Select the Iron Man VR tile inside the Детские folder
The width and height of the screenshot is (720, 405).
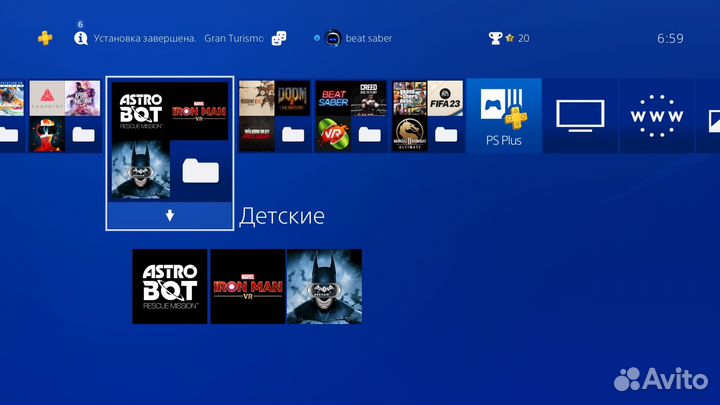click(x=199, y=111)
